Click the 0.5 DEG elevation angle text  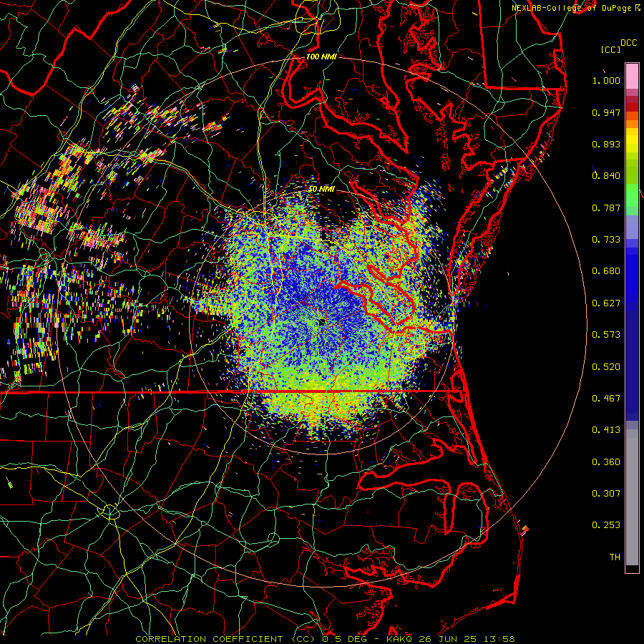[x=345, y=639]
